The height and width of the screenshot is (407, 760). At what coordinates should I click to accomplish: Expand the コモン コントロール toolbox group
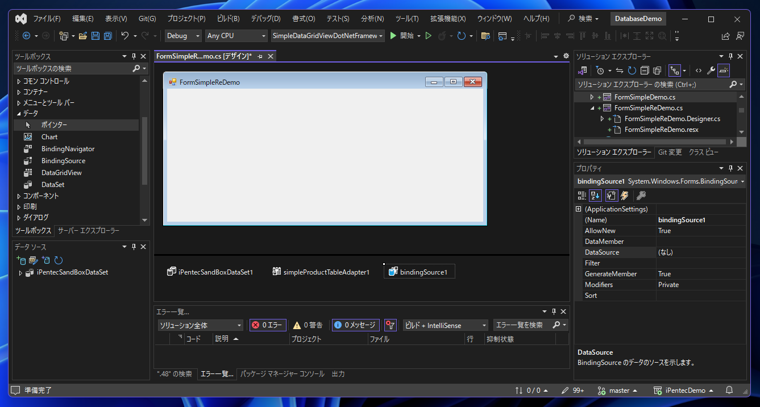(x=19, y=81)
